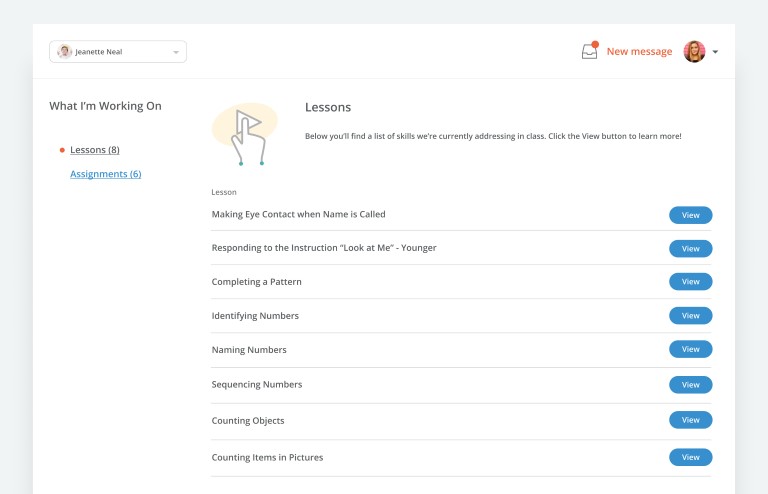Click the 'Identifying Numbers' text
The image size is (768, 494).
tap(255, 316)
